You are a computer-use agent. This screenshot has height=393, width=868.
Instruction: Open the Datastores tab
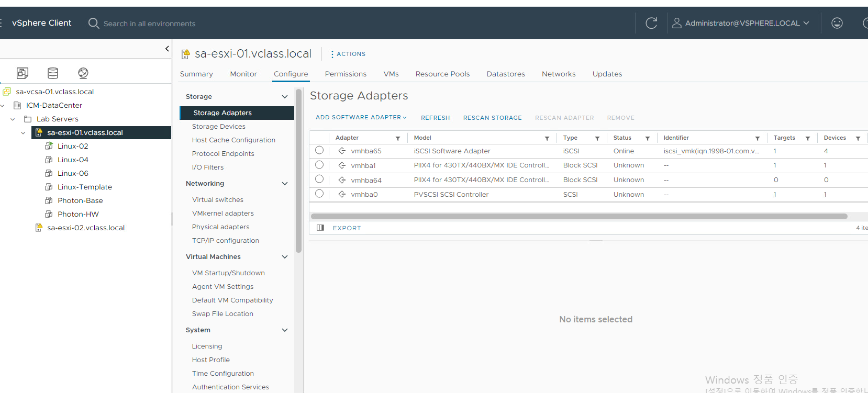pyautogui.click(x=506, y=74)
